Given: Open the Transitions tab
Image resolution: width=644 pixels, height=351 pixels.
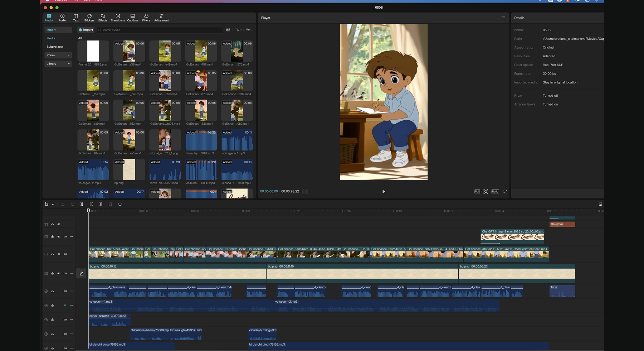Looking at the screenshot, I should coord(118,18).
